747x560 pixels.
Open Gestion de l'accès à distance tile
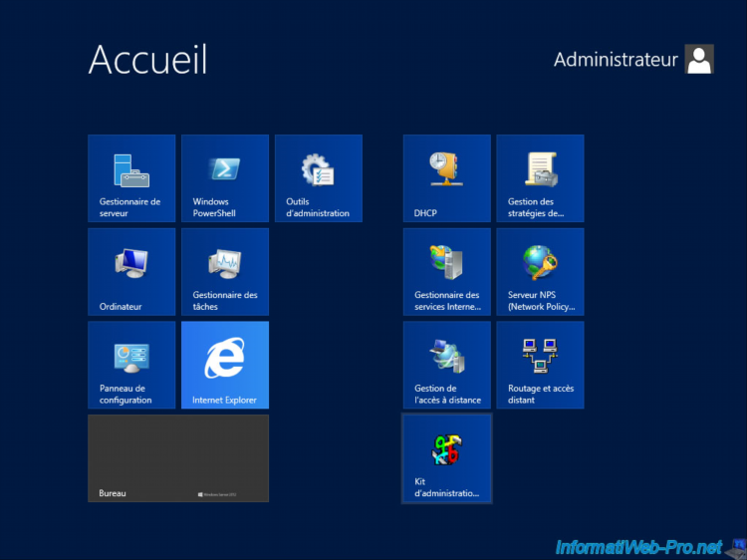(447, 365)
